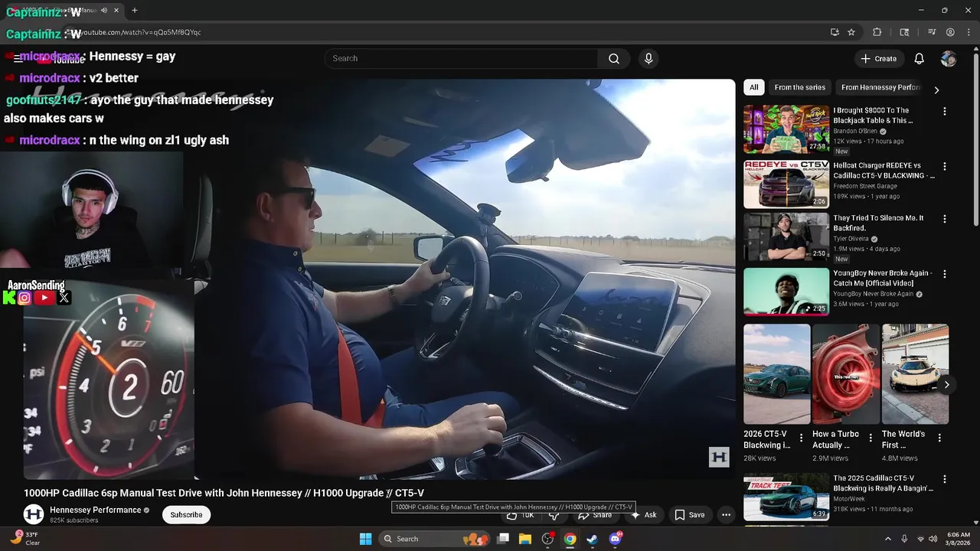
Task: Open Task View in the taskbar
Action: click(503, 539)
